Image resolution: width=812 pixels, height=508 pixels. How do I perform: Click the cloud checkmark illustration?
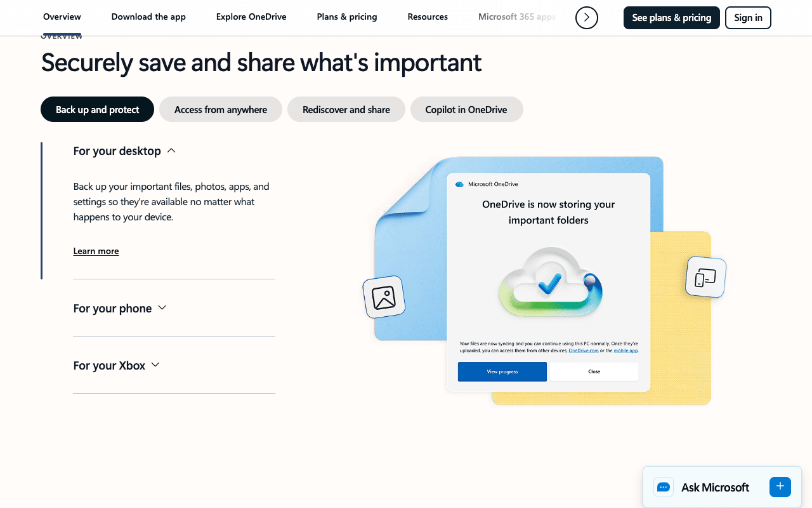tap(551, 283)
